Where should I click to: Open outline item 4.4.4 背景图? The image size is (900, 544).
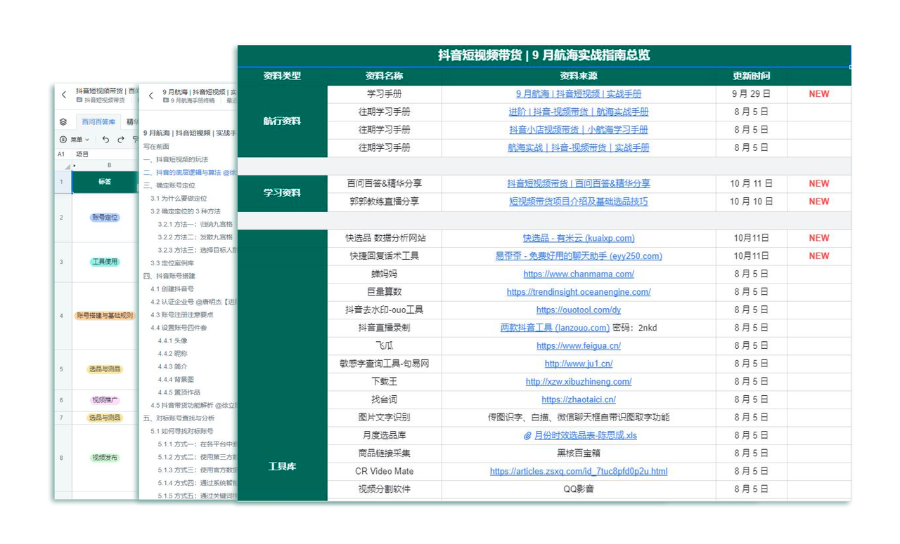pyautogui.click(x=176, y=379)
